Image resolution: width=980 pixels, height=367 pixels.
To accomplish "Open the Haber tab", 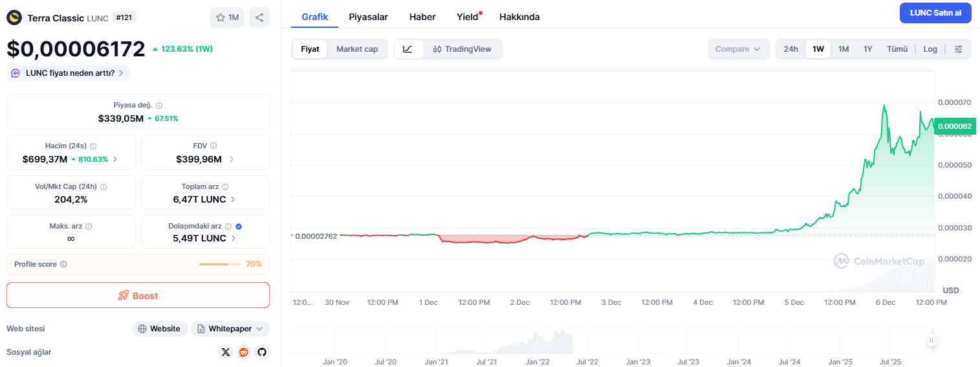I will point(422,17).
